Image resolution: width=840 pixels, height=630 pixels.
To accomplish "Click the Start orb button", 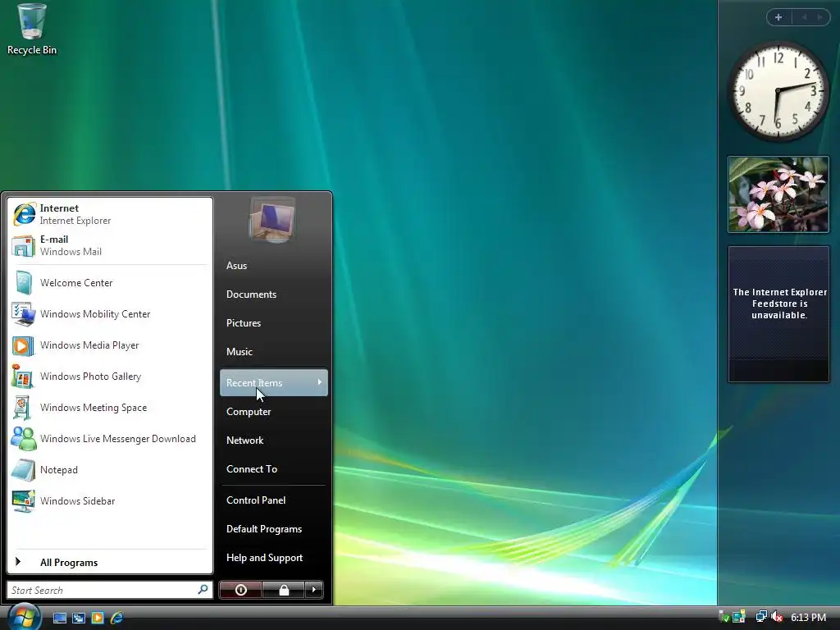I will click(x=24, y=617).
